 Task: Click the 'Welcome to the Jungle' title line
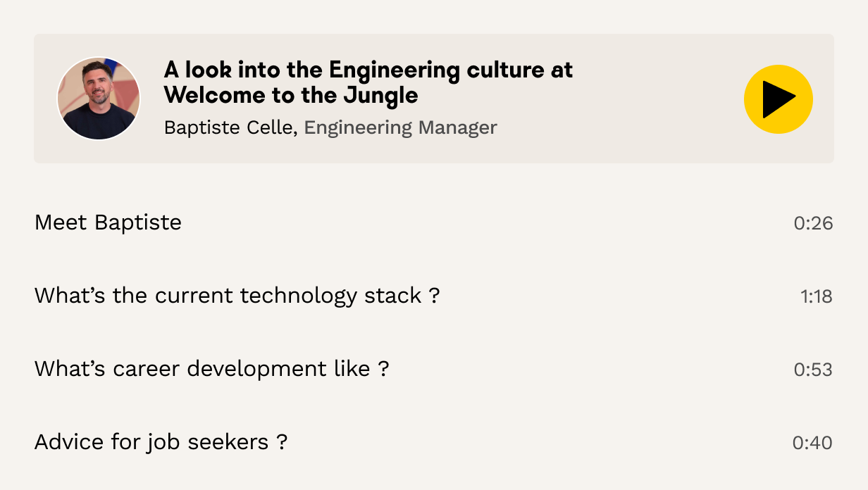tap(290, 95)
